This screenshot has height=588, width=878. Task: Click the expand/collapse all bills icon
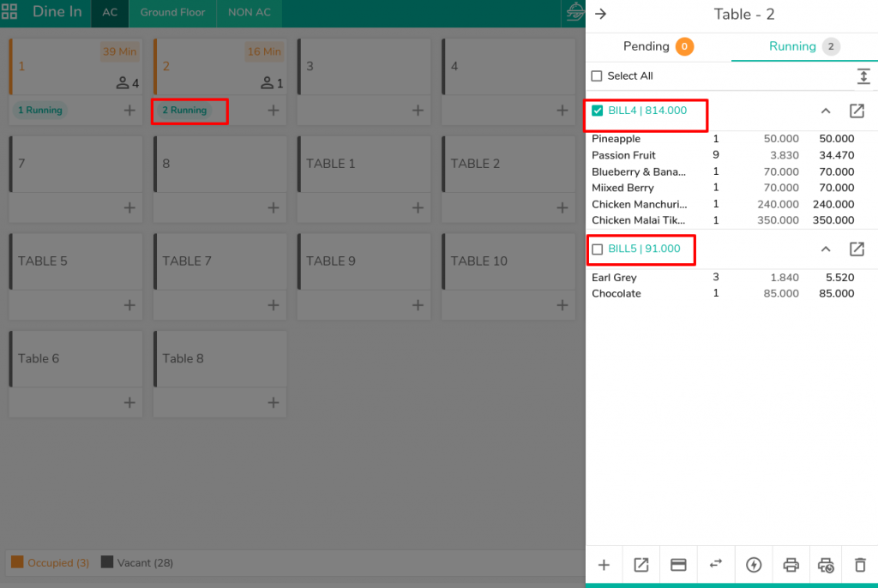click(x=863, y=76)
